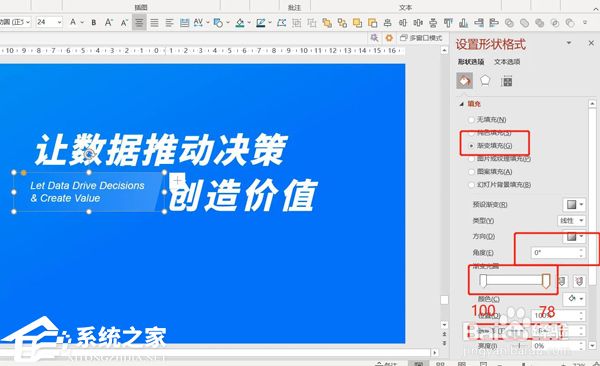
Task: Click the purple icon left of the orange gear
Action: [374, 38]
